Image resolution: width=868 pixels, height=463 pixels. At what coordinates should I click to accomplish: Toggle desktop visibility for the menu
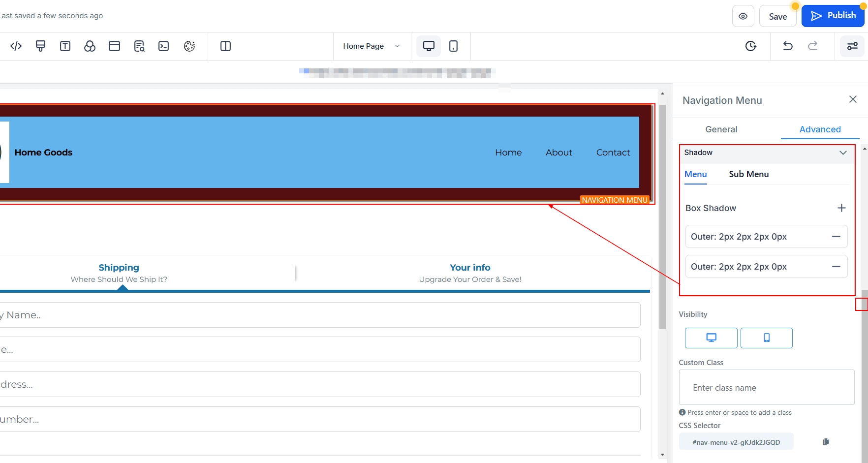click(711, 338)
